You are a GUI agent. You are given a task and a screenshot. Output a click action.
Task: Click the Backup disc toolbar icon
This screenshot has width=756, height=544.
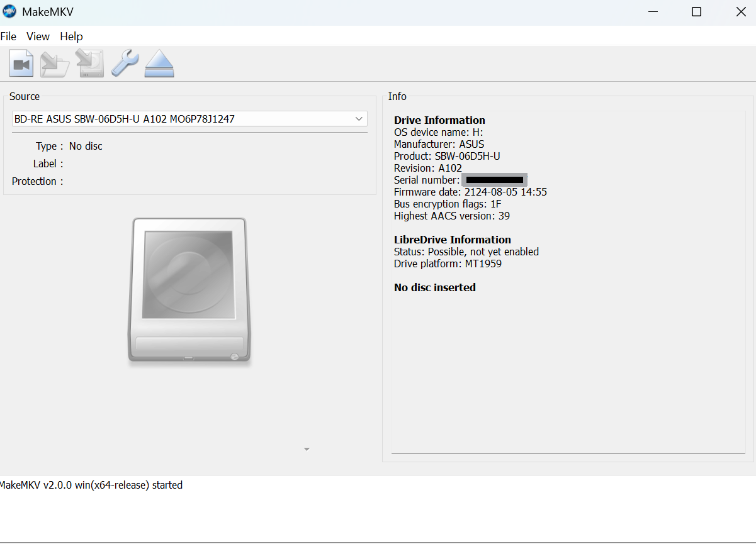(89, 64)
